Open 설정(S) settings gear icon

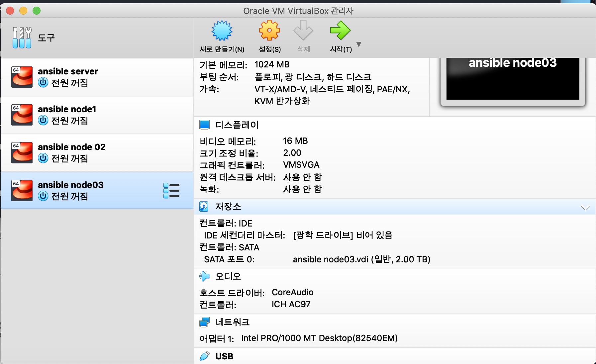tap(269, 31)
